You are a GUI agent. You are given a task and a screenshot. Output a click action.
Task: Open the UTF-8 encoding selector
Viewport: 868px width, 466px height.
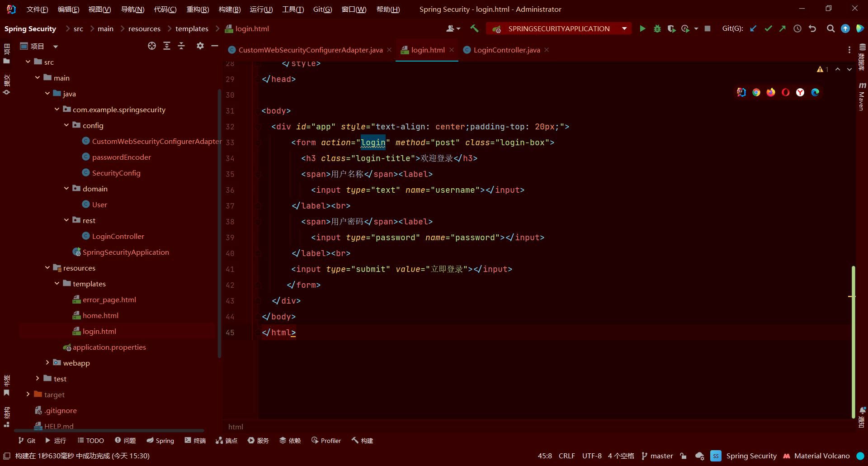591,456
